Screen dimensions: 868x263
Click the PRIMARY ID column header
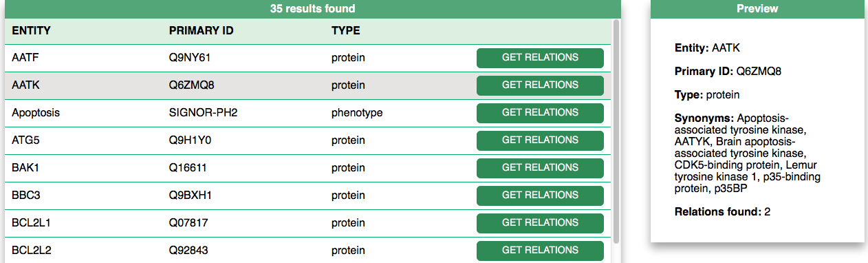point(202,31)
